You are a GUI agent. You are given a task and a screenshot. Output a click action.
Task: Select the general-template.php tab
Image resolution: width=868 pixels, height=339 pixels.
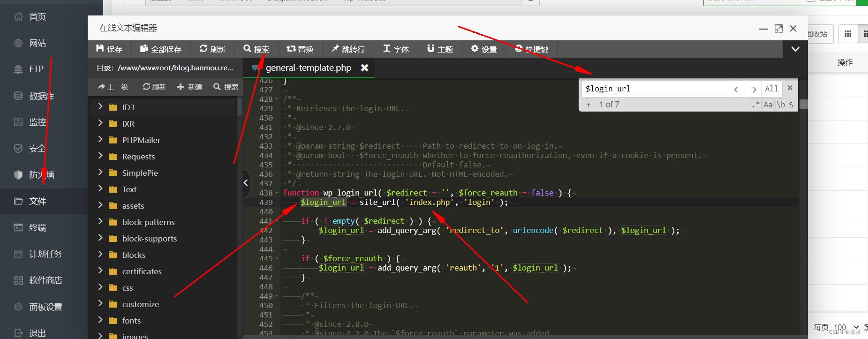click(x=309, y=68)
